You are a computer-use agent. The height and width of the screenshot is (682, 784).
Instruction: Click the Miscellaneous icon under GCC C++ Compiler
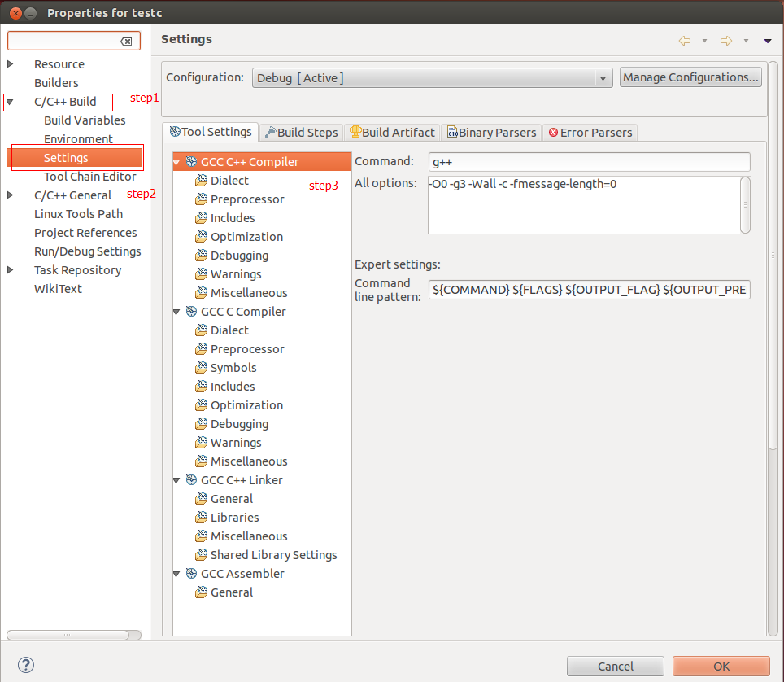(x=201, y=292)
